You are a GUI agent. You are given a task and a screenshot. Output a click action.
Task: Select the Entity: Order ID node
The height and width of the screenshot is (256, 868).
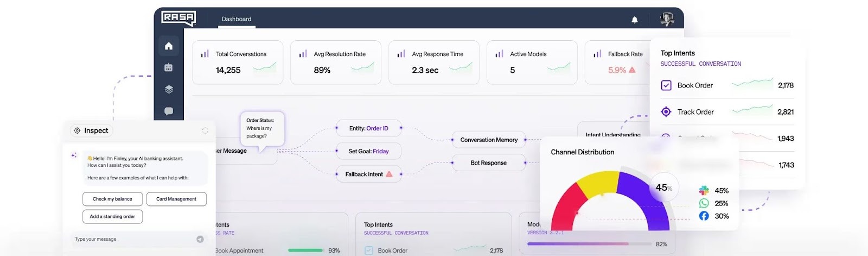(x=369, y=128)
